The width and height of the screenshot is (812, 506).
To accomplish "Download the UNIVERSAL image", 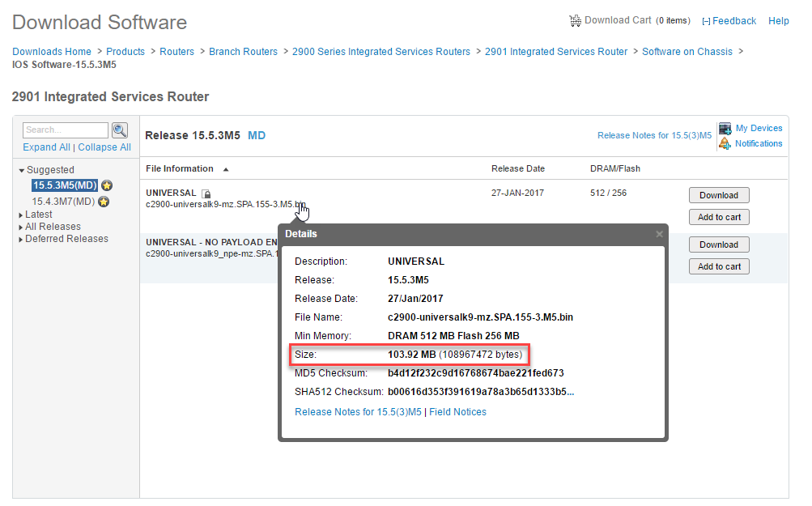I will pyautogui.click(x=719, y=195).
